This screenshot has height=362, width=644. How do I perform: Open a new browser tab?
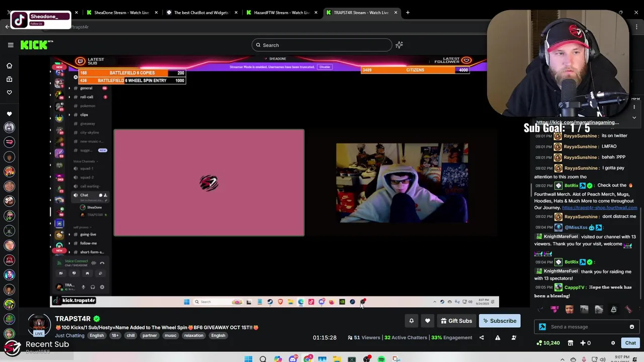pyautogui.click(x=408, y=13)
